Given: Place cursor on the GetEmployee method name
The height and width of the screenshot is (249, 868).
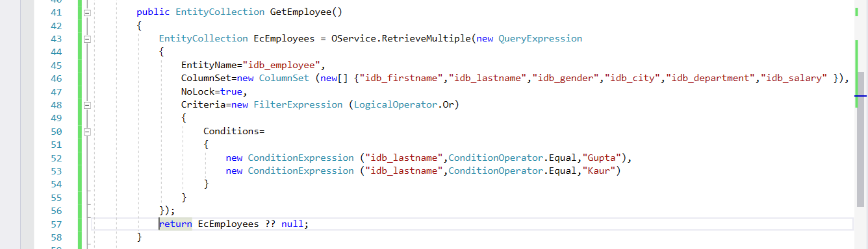Looking at the screenshot, I should 301,12.
